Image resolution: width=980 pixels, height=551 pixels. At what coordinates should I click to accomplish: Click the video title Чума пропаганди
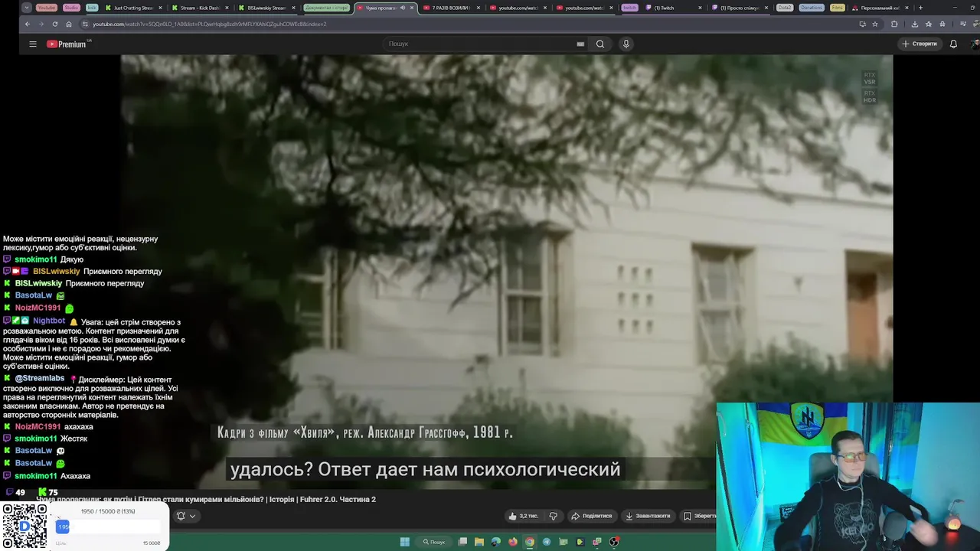point(206,499)
